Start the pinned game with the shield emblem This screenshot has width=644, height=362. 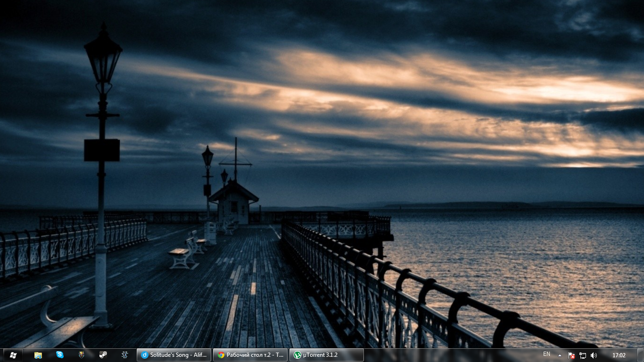[81, 355]
